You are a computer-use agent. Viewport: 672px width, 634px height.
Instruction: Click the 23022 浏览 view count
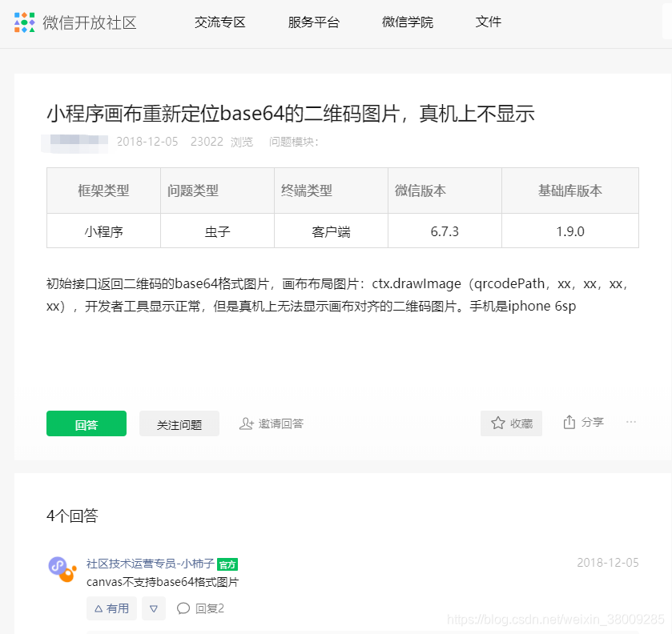tap(222, 142)
